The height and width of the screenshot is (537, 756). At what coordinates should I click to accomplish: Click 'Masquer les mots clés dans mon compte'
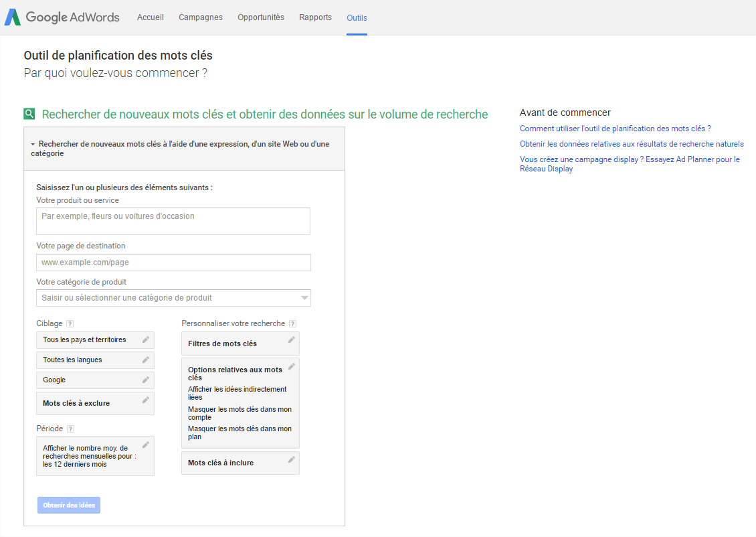click(x=240, y=414)
